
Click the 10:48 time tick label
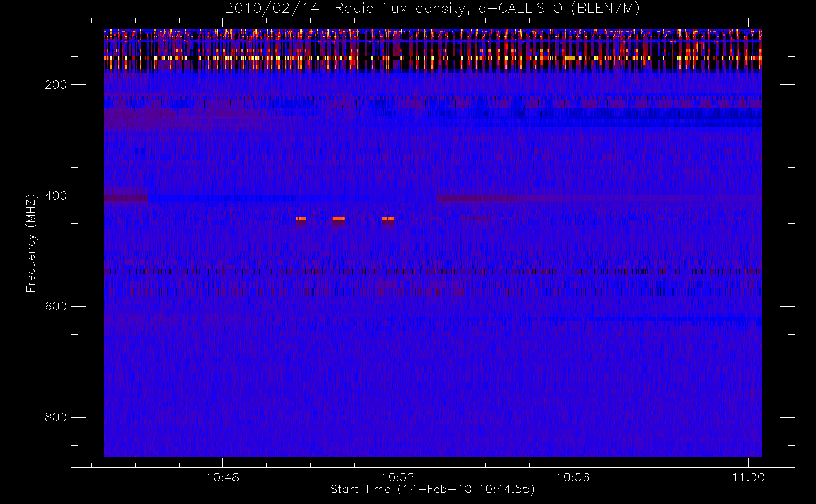tap(223, 477)
